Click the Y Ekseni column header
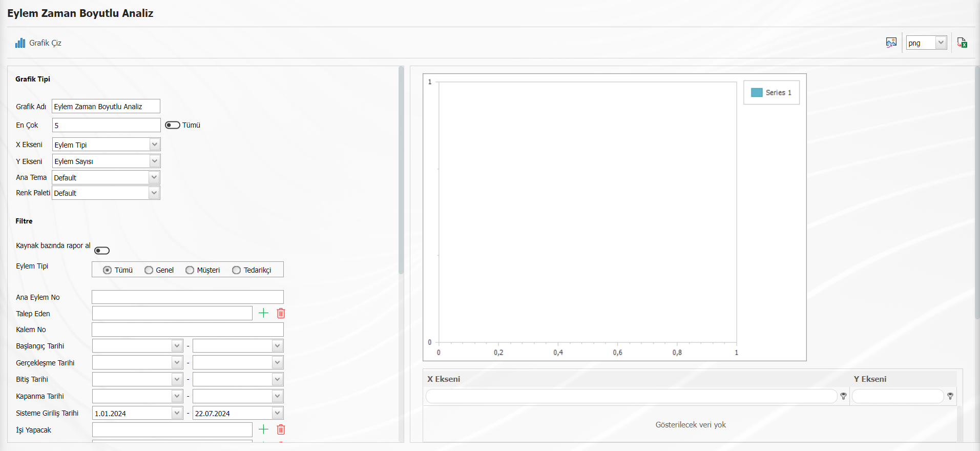 (870, 379)
